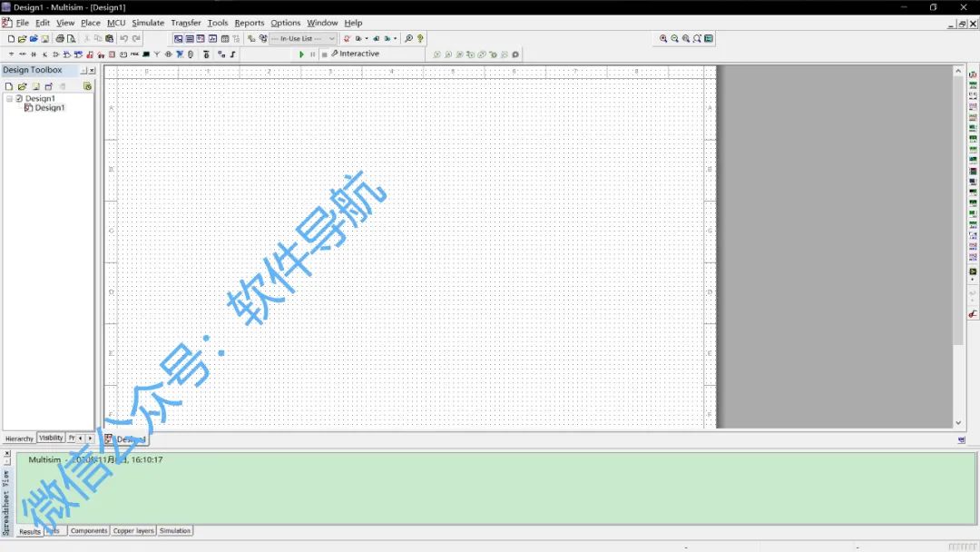This screenshot has height=552, width=980.
Task: Select the Design1 child sheet in tree
Action: click(x=49, y=108)
